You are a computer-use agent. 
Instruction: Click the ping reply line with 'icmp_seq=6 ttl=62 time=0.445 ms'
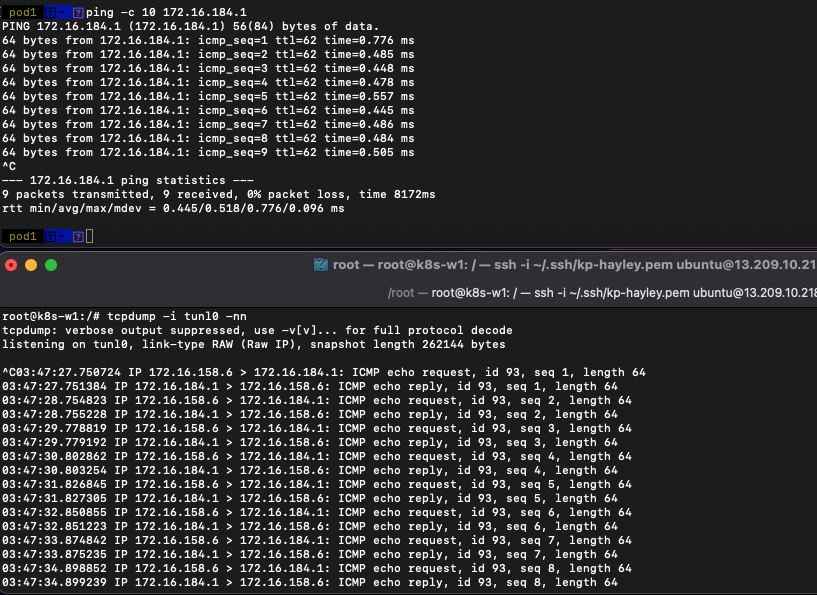[x=208, y=110]
